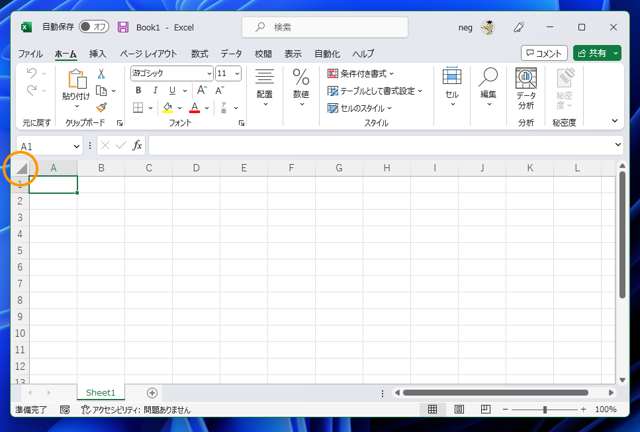Click the Cut scissors icon
640x432 pixels.
click(101, 74)
